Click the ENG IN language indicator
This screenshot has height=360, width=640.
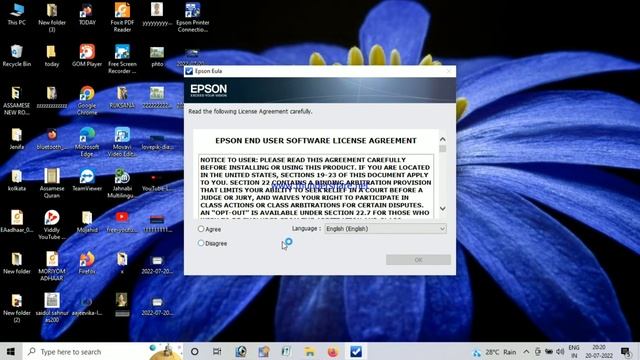pos(574,352)
